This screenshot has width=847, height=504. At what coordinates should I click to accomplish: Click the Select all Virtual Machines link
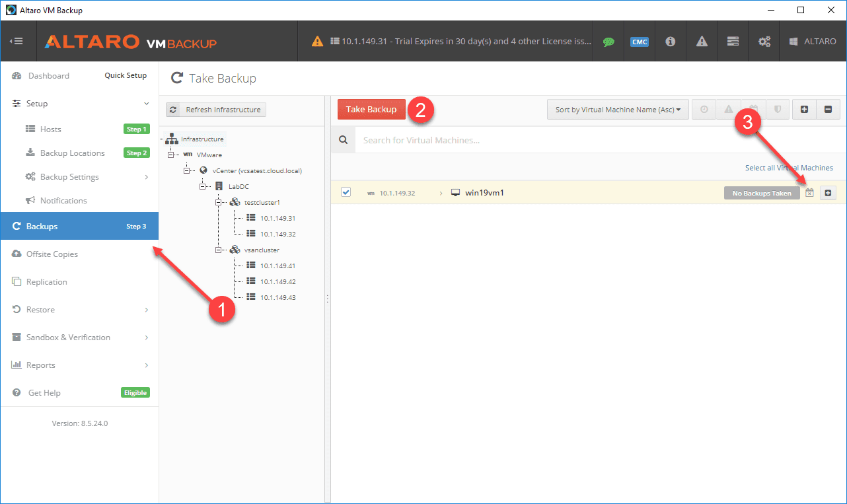coord(789,168)
